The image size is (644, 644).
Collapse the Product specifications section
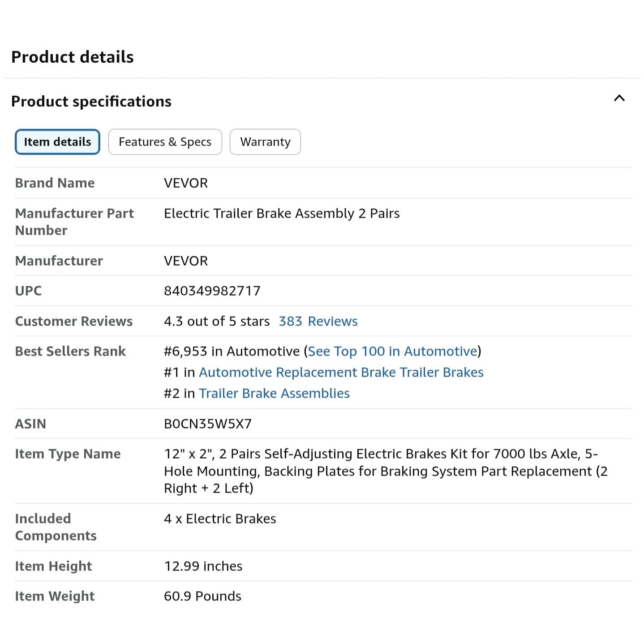pos(620,99)
